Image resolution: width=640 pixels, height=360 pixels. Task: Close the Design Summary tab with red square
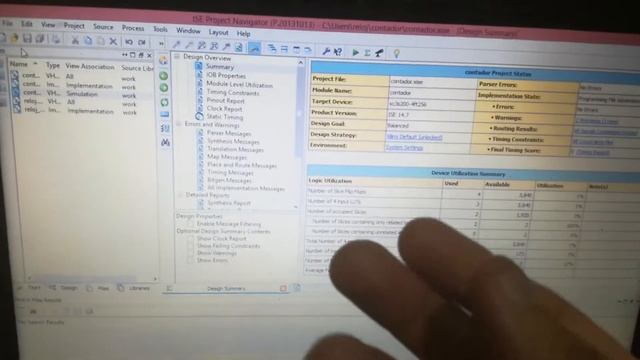283,288
